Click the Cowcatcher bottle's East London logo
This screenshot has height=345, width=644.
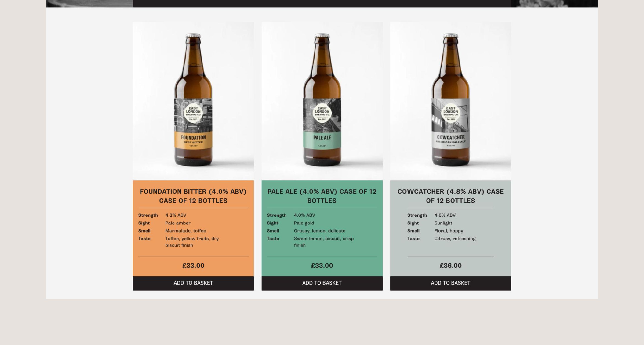point(451,112)
